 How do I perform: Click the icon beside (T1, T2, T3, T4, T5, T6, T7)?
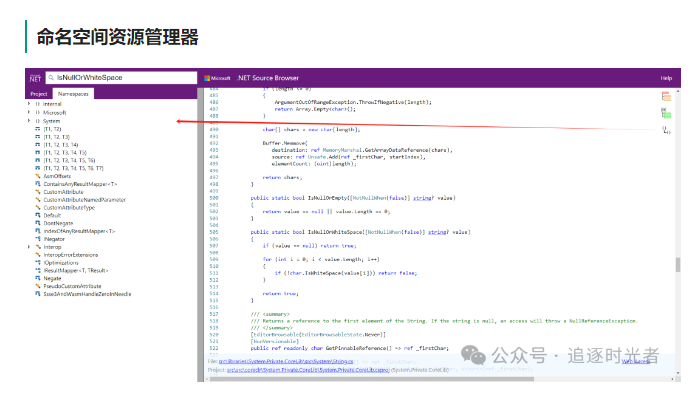(x=38, y=168)
